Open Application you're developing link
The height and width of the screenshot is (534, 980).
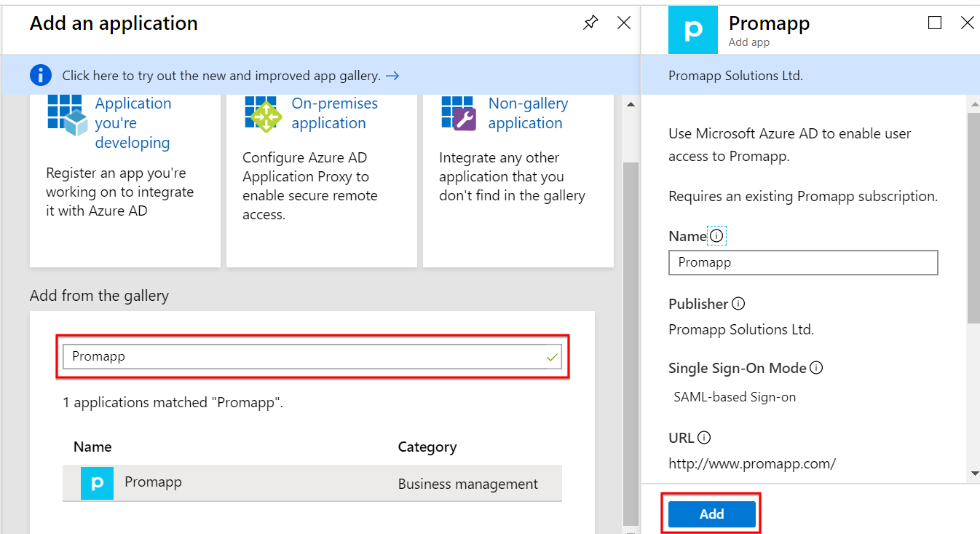click(133, 123)
